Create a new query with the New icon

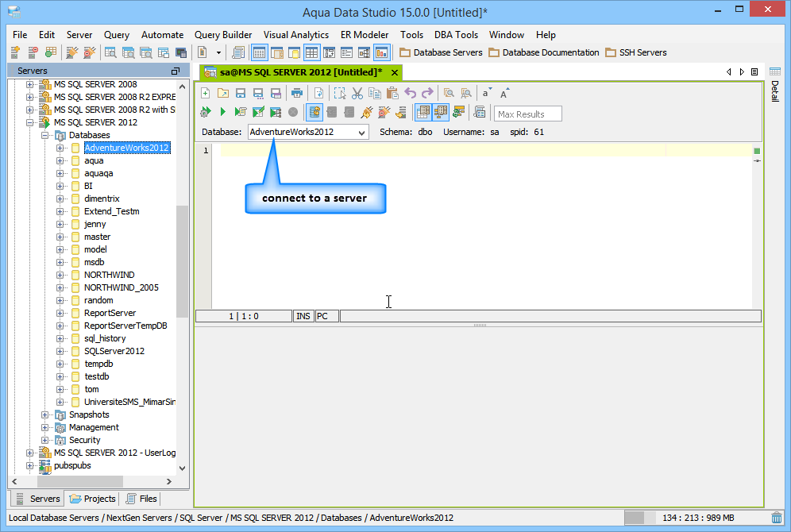pos(206,93)
